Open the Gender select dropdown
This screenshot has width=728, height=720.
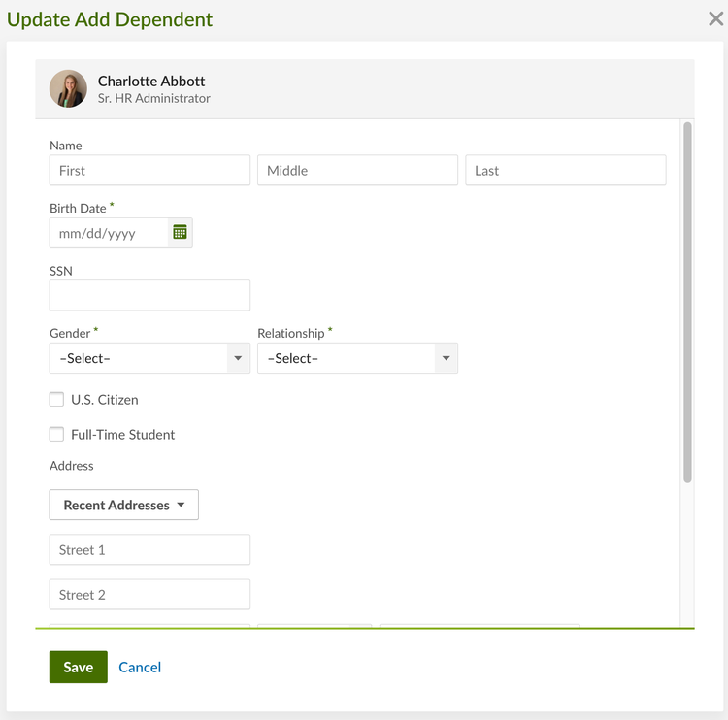149,358
